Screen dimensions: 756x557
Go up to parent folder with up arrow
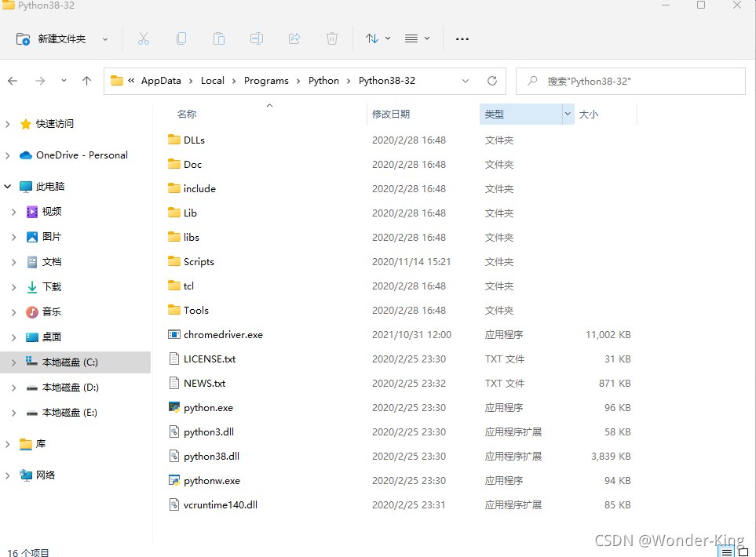pos(86,81)
